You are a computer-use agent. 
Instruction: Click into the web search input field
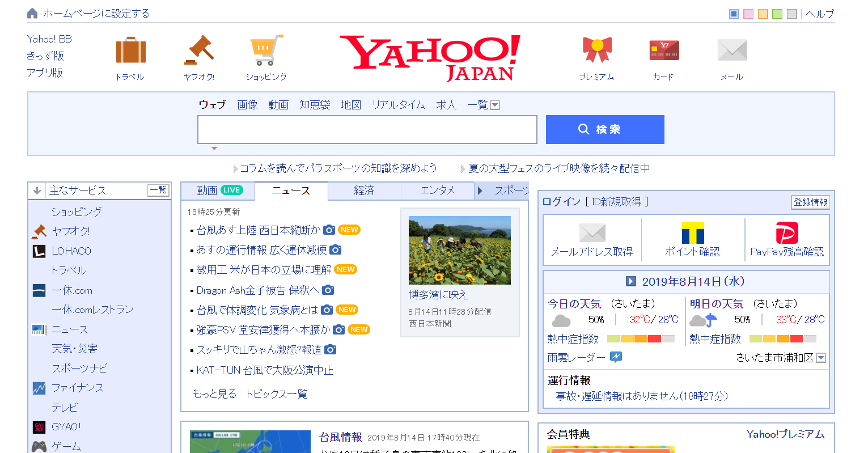tap(367, 130)
